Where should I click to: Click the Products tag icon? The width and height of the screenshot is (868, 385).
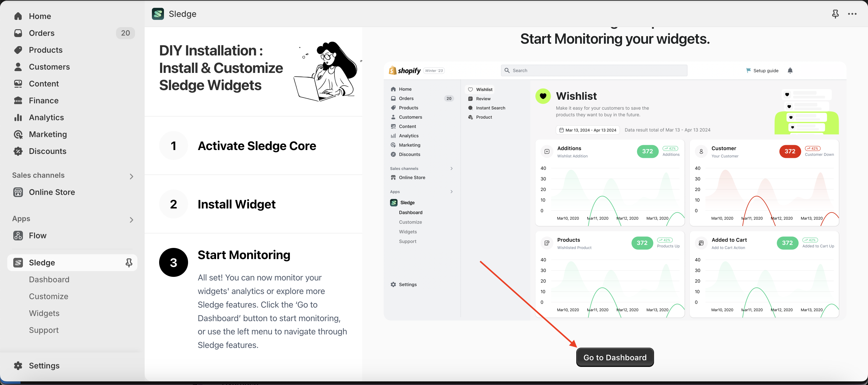click(x=18, y=50)
